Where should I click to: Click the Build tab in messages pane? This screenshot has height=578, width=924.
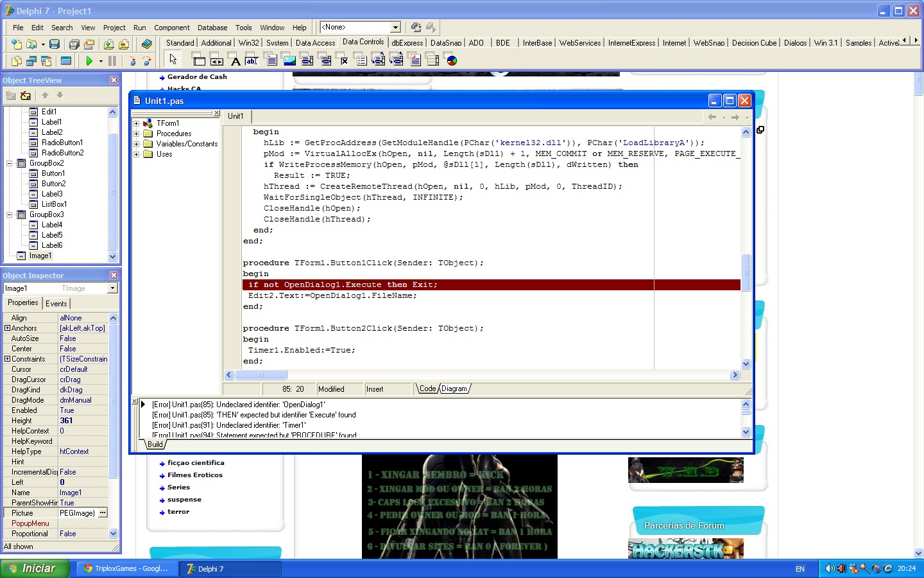click(155, 444)
